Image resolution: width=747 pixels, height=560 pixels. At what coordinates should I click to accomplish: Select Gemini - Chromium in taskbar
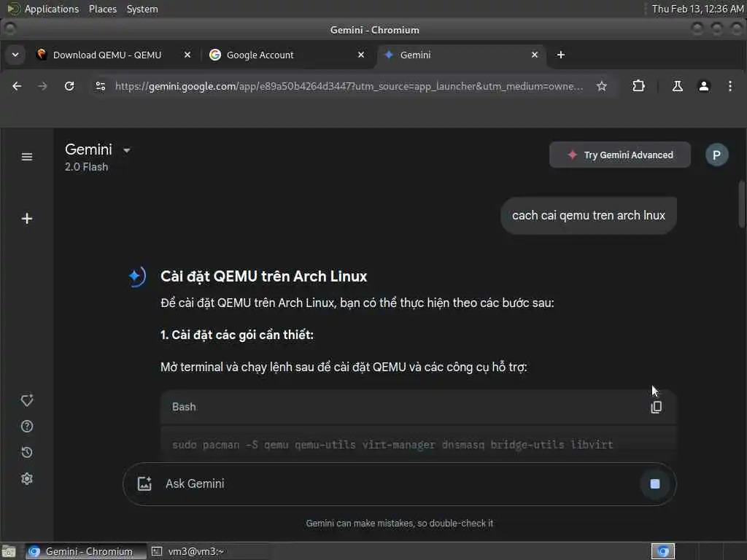pyautogui.click(x=86, y=551)
